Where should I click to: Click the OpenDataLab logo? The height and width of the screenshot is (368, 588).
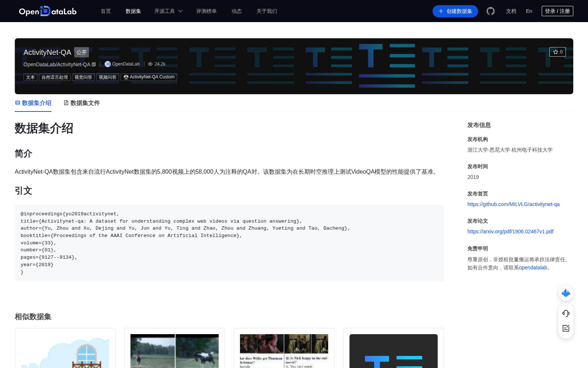[x=48, y=11]
